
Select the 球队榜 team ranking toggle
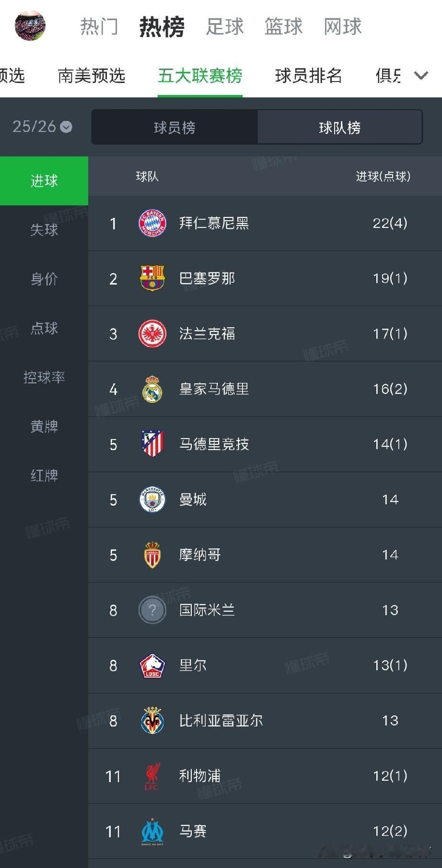click(x=340, y=127)
